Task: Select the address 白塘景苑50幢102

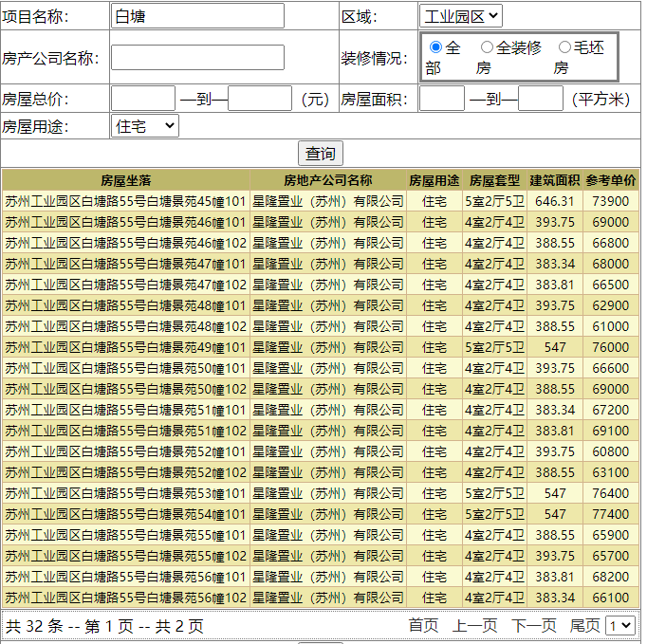Action: [125, 389]
